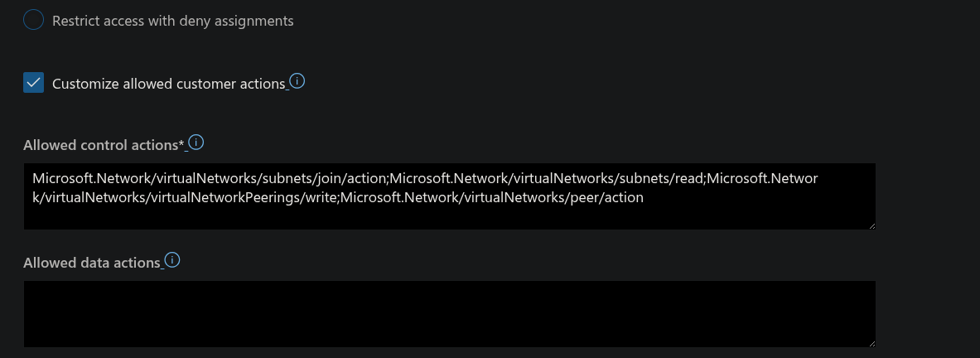This screenshot has width=980, height=358.
Task: Uncheck Customize allowed customer actions checkbox
Action: pos(34,83)
